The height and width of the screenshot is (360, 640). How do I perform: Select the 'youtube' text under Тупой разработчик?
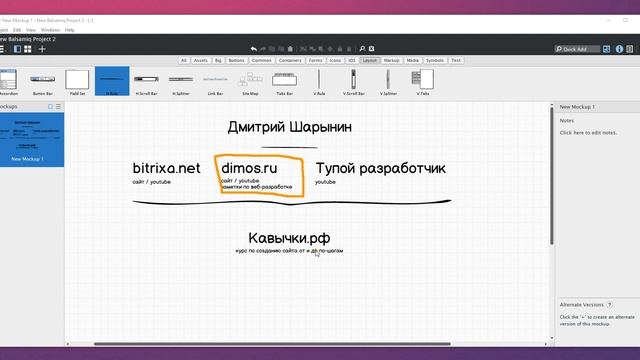[x=325, y=182]
